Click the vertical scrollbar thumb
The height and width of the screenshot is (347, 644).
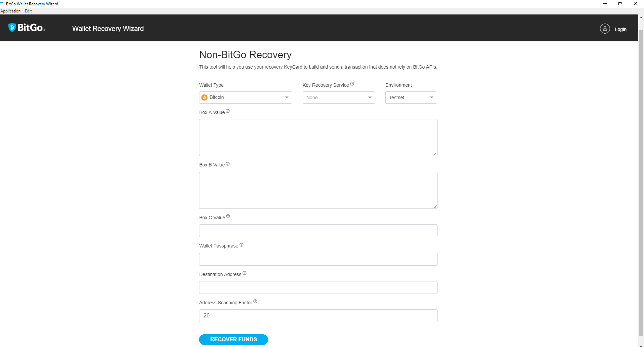click(x=641, y=183)
